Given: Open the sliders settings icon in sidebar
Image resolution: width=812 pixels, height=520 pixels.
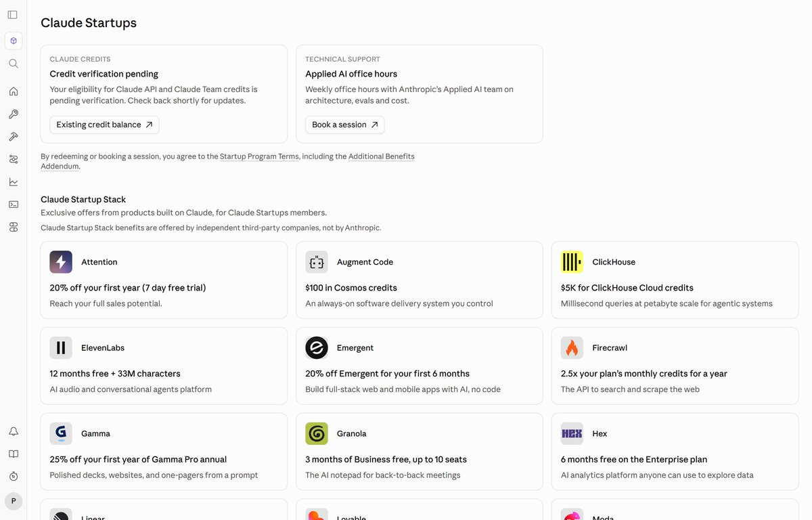Looking at the screenshot, I should click(14, 159).
